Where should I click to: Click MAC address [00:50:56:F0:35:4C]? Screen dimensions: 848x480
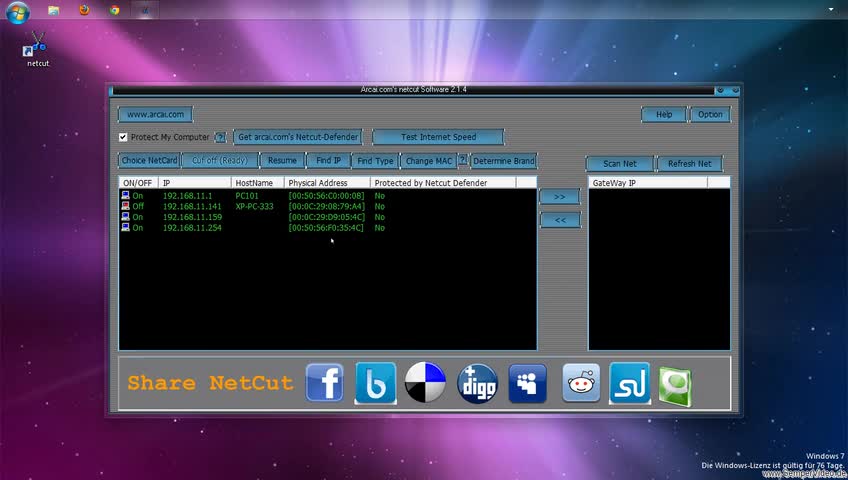(326, 228)
